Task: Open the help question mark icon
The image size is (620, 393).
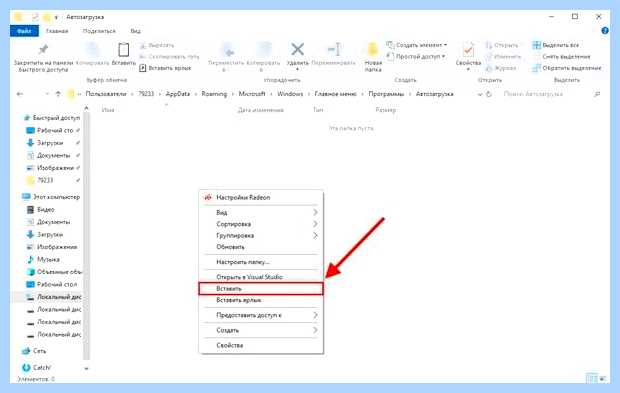Action: pos(605,31)
